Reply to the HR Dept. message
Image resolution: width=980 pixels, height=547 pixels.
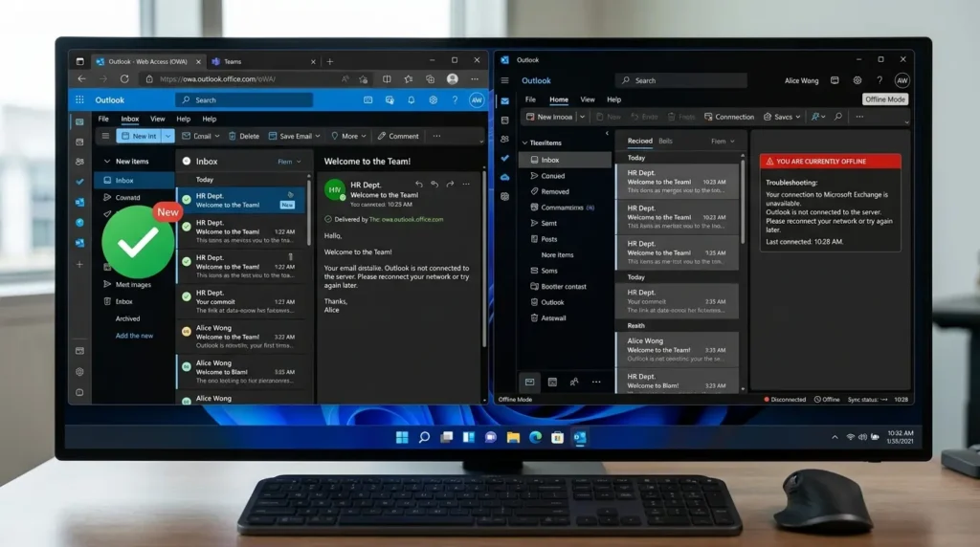coord(419,185)
